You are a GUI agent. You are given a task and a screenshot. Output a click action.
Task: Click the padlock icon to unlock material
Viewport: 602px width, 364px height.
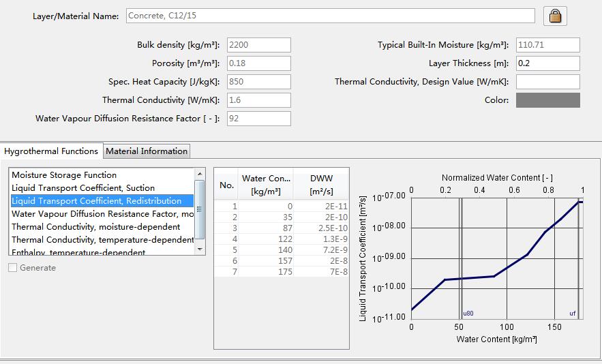[x=555, y=16]
